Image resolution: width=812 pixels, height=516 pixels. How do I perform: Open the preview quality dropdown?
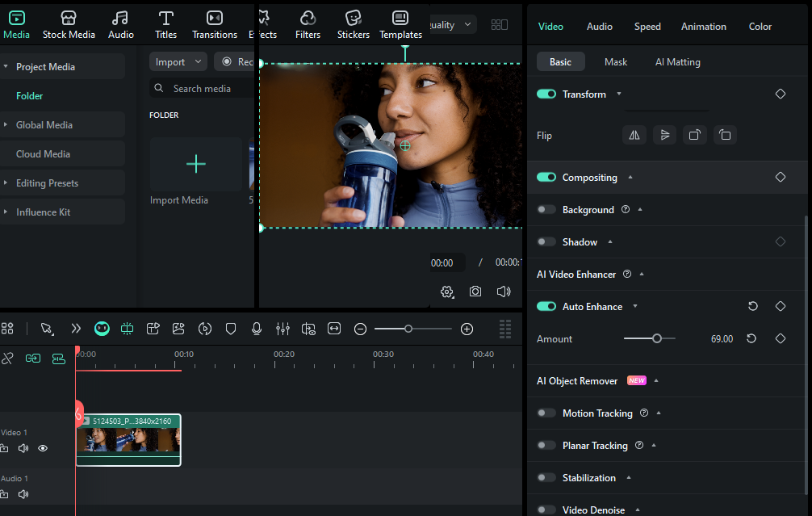pyautogui.click(x=452, y=24)
